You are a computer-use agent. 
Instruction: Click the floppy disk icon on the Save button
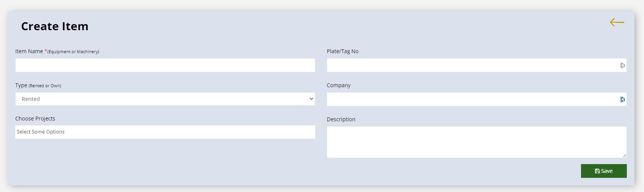[597, 171]
